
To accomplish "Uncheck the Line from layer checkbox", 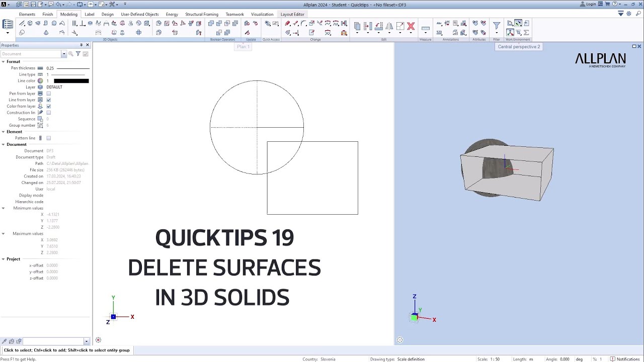I will click(x=49, y=100).
